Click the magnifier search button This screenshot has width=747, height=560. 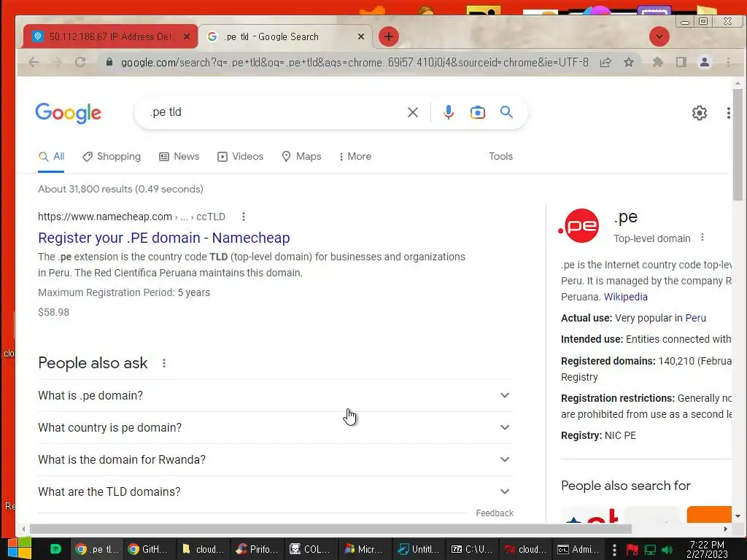[506, 112]
